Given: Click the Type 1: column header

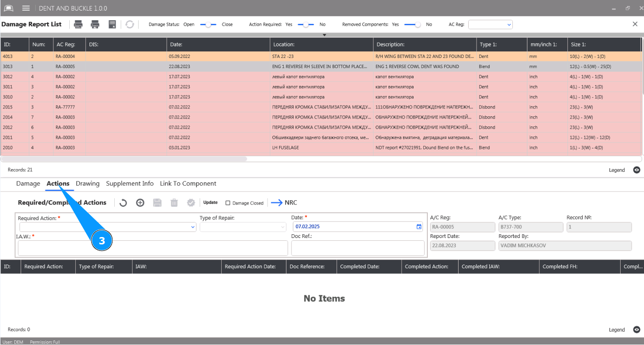Looking at the screenshot, I should coord(502,45).
